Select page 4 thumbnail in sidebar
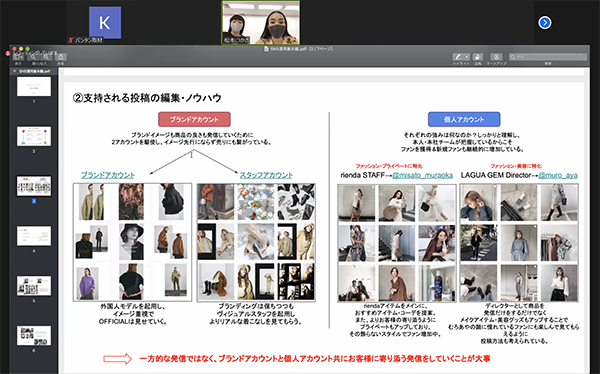600x374 pixels. coord(34,236)
